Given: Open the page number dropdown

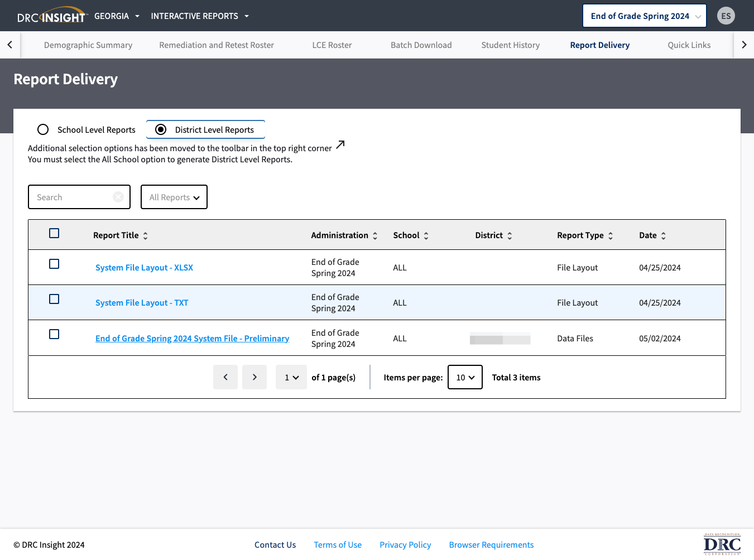Looking at the screenshot, I should 291,377.
